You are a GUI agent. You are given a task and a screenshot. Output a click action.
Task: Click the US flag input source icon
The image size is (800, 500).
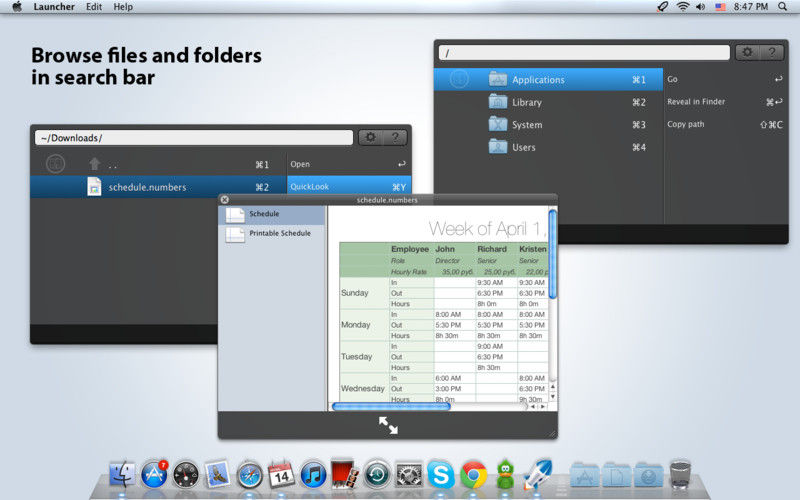[x=720, y=7]
